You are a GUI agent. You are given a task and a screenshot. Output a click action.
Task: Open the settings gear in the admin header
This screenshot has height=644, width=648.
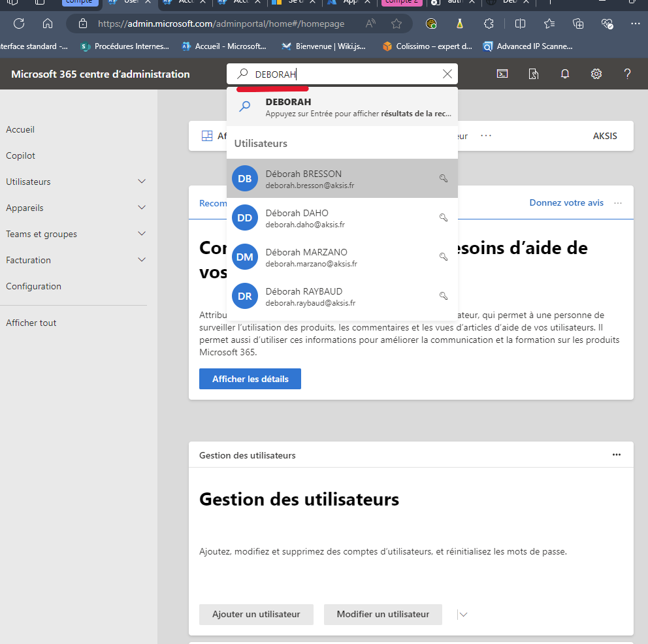click(596, 74)
